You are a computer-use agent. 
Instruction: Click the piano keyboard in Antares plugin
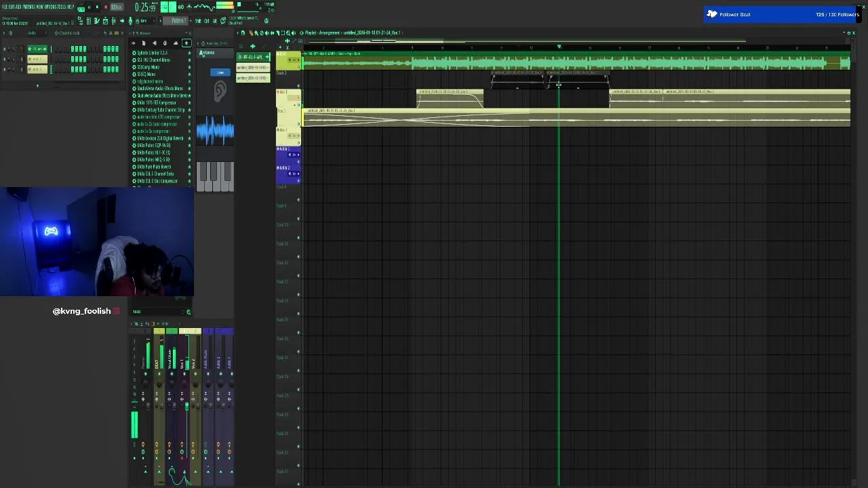215,176
